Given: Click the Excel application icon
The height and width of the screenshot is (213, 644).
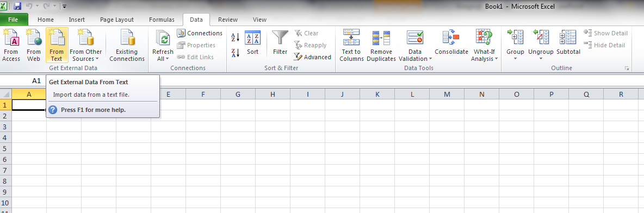Looking at the screenshot, I should pos(4,6).
